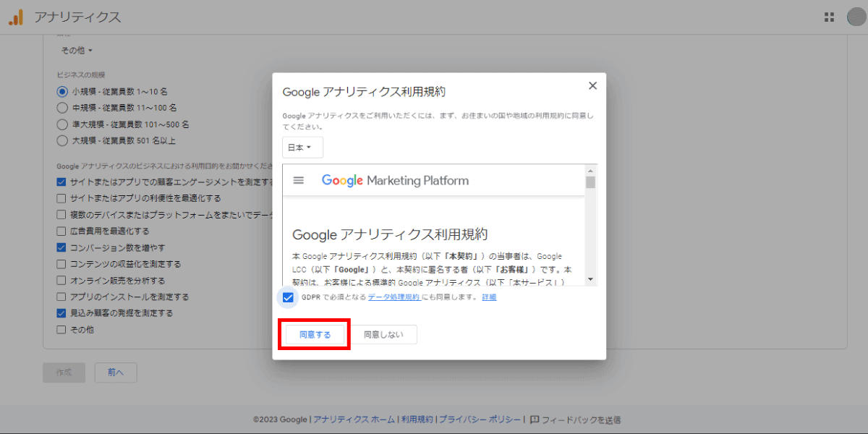Click the ビジネスの規模 label

[x=81, y=75]
